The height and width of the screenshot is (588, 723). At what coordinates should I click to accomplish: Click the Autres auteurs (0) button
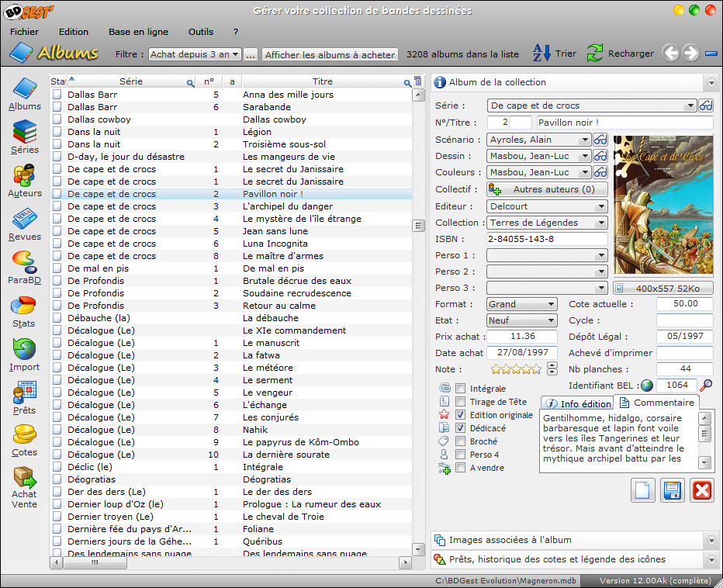[x=547, y=189]
